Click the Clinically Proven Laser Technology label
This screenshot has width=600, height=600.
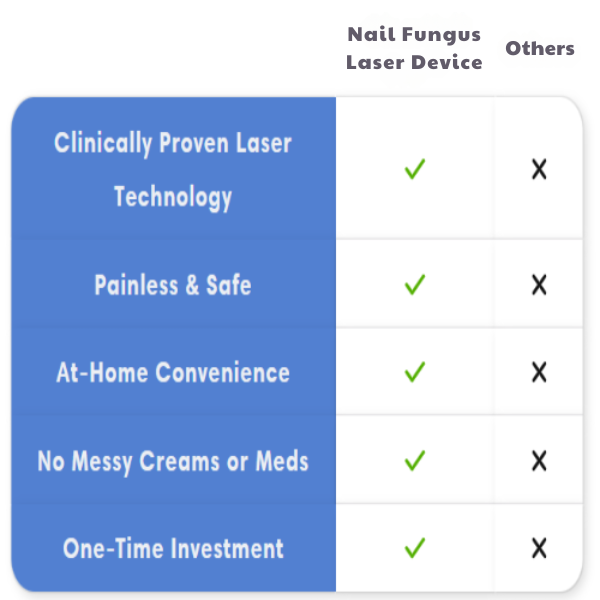(173, 169)
